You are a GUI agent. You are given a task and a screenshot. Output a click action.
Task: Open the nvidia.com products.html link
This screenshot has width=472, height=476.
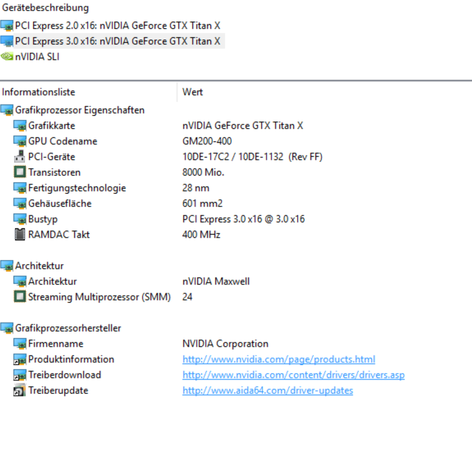coord(279,360)
